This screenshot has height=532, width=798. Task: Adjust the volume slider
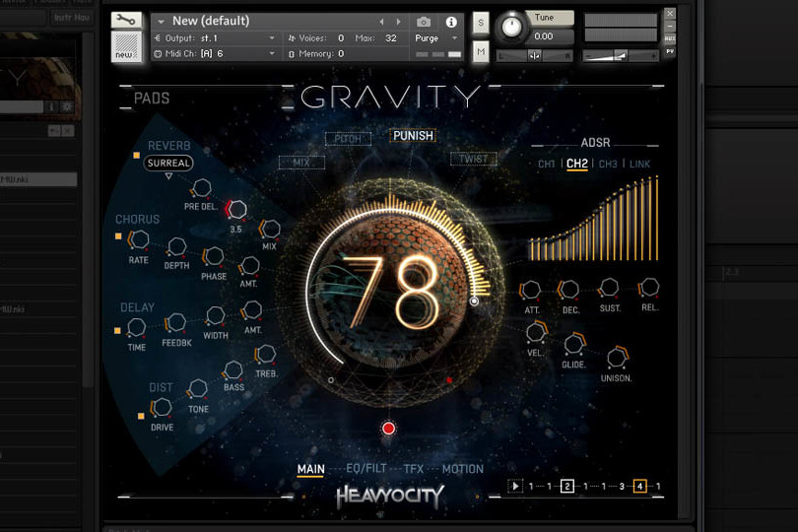click(x=621, y=55)
